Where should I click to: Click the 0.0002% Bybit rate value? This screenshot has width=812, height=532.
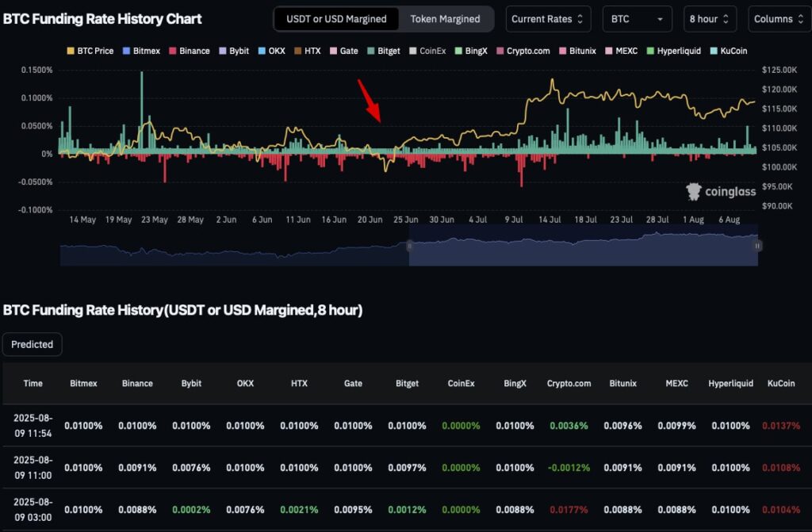(191, 510)
